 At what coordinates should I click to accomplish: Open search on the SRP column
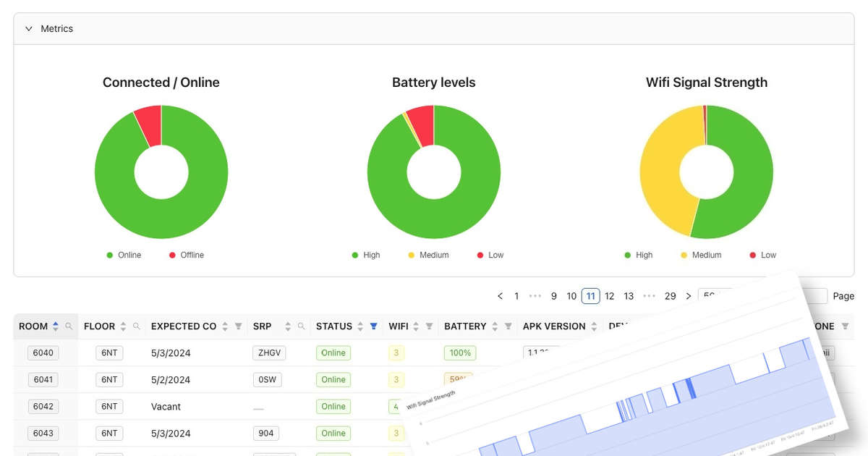coord(302,326)
